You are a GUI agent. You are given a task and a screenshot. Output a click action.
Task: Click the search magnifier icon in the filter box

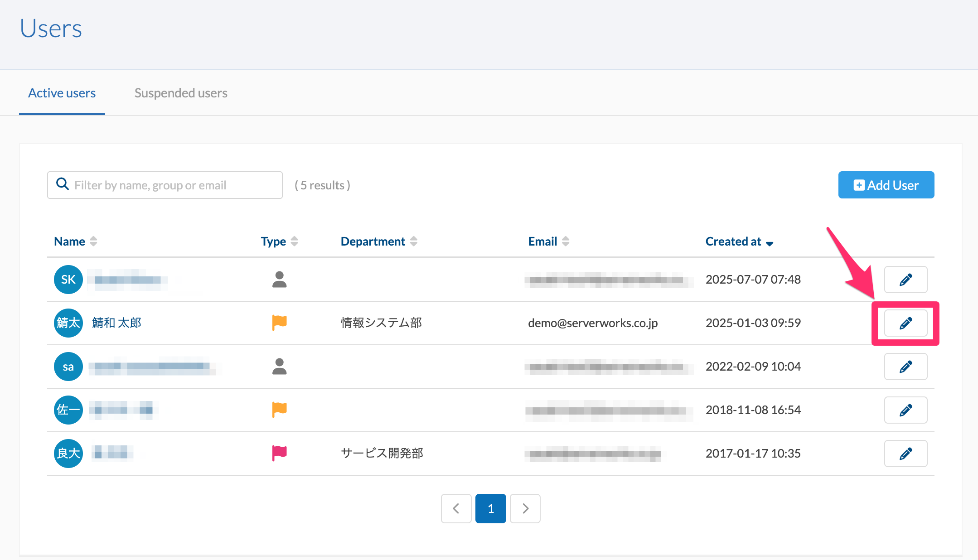tap(62, 184)
